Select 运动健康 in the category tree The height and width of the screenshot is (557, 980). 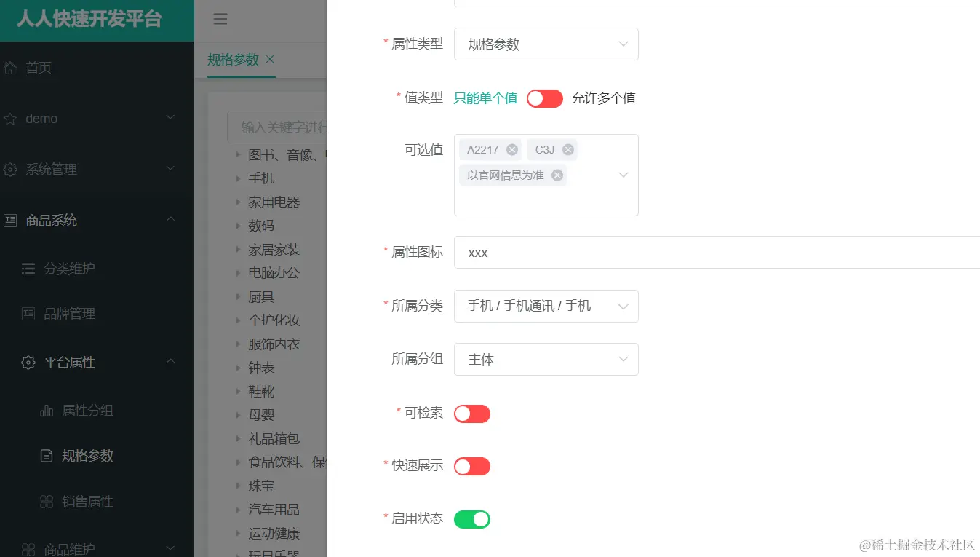pos(274,534)
